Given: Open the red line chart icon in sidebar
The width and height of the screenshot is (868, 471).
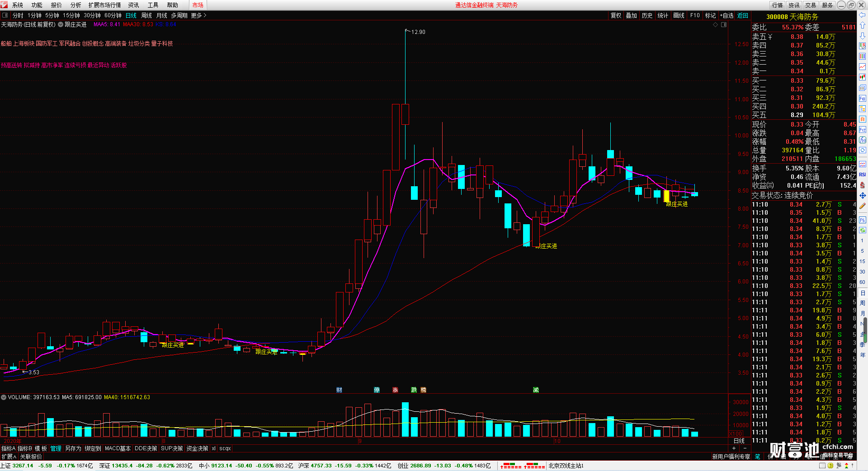Looking at the screenshot, I should pyautogui.click(x=863, y=67).
